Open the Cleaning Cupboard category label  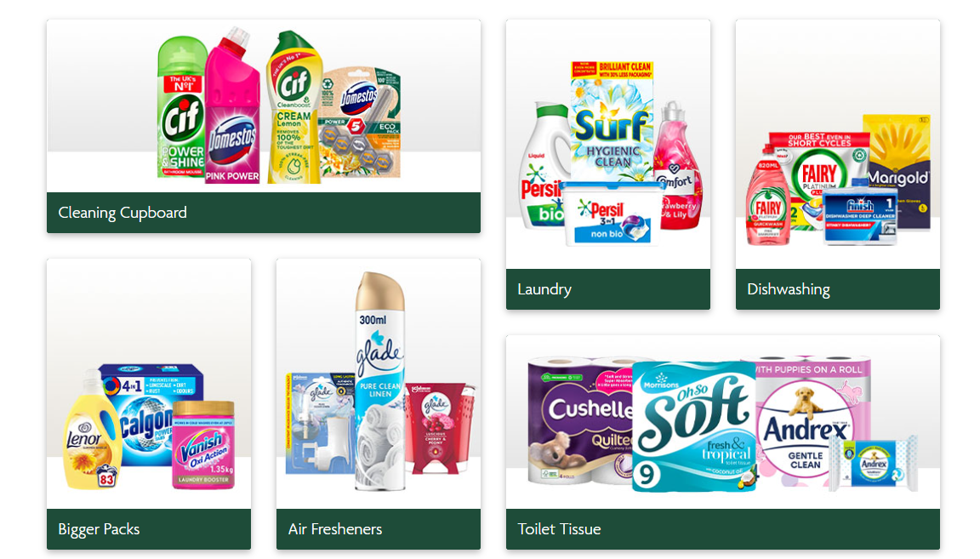pyautogui.click(x=122, y=213)
